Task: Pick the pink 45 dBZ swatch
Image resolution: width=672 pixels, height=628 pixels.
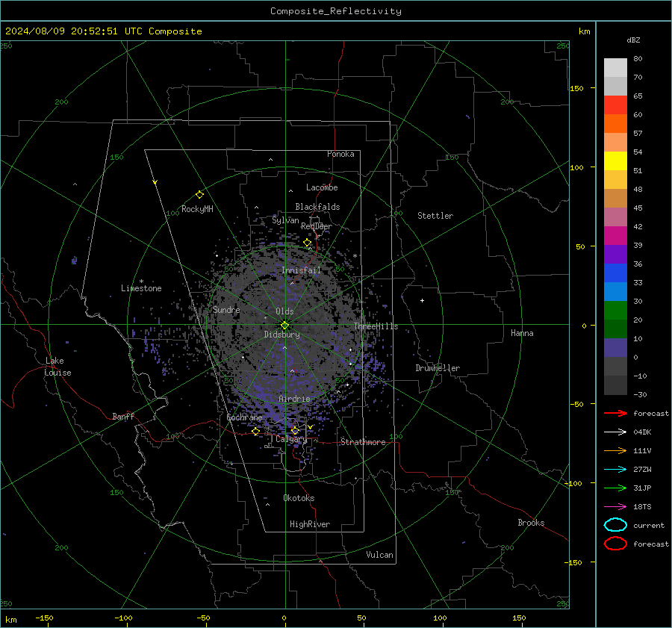Action: tap(615, 217)
